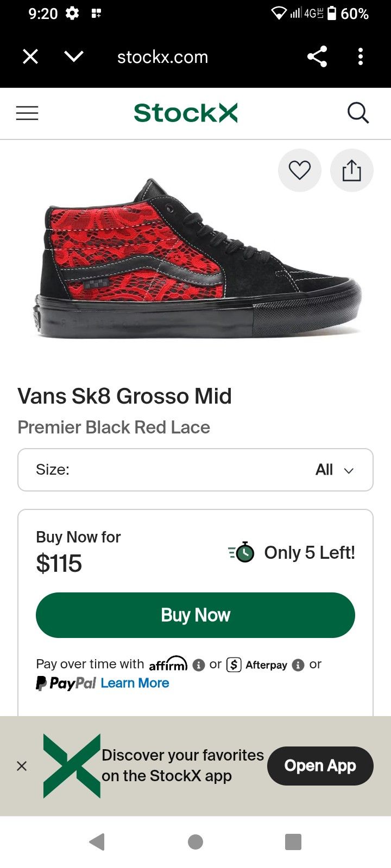Tap the product share upload icon
391x868 pixels.
click(x=351, y=170)
